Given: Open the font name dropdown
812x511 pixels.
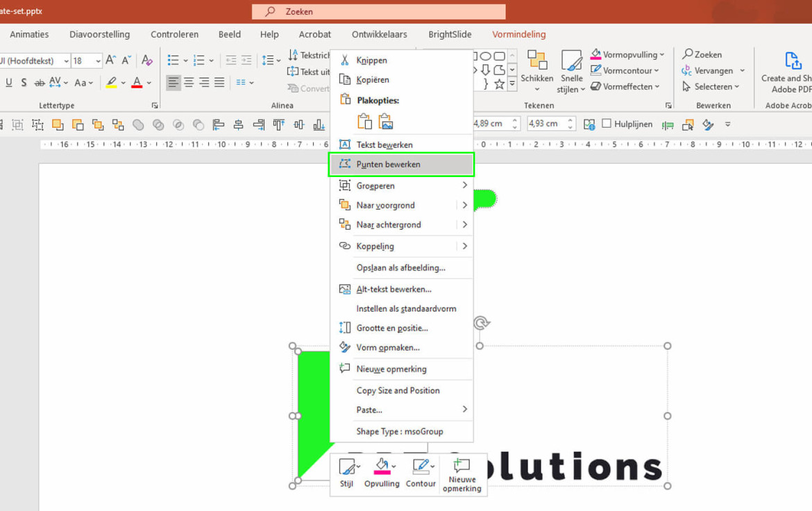Looking at the screenshot, I should point(66,60).
